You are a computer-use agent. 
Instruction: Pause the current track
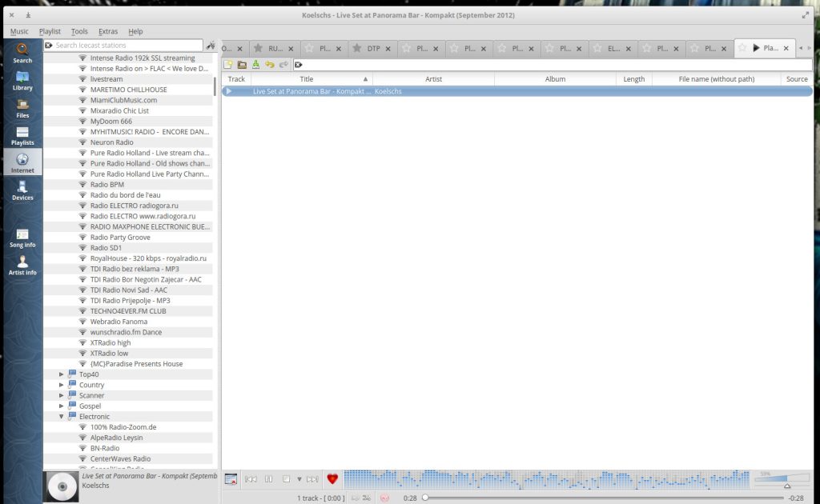click(x=268, y=479)
